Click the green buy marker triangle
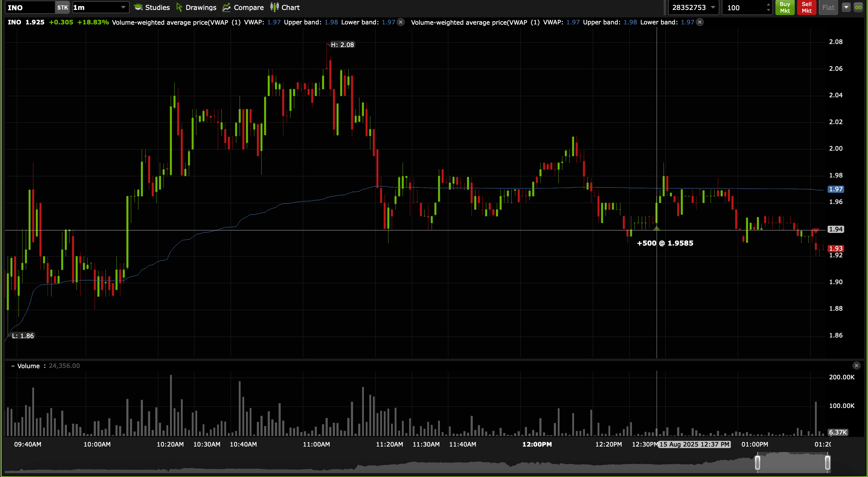 coord(656,228)
